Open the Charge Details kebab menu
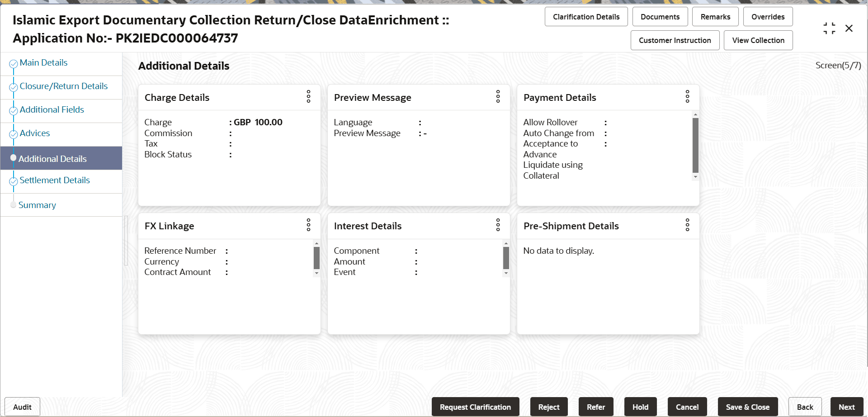The image size is (868, 417). pos(308,97)
